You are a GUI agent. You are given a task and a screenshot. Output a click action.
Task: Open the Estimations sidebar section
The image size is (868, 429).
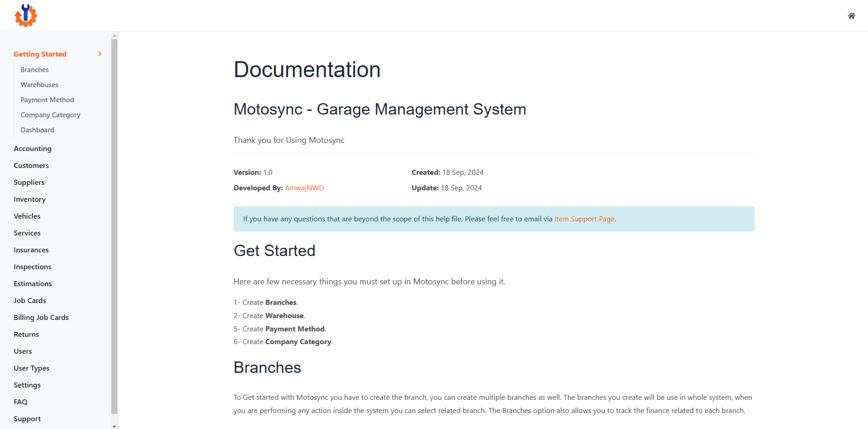[x=33, y=284]
